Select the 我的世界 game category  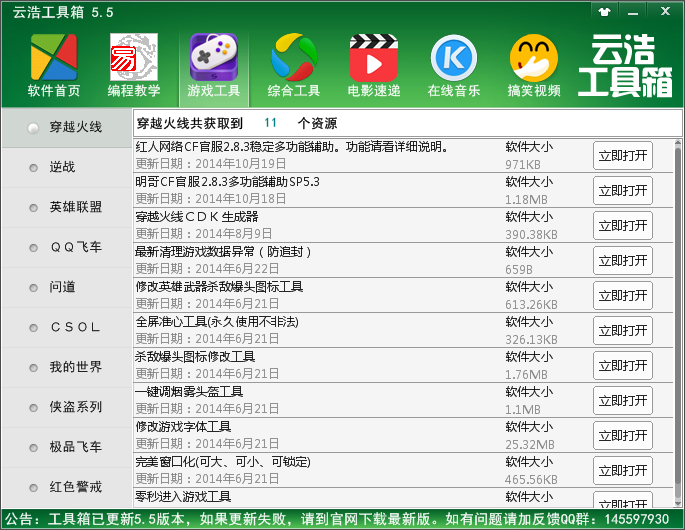pyautogui.click(x=67, y=367)
